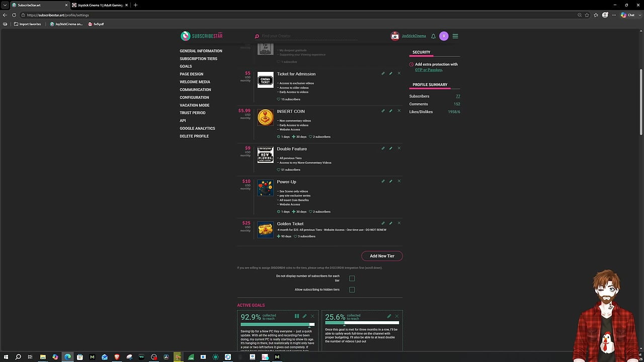
Task: Pause the 92.9% collected goal
Action: click(x=297, y=316)
